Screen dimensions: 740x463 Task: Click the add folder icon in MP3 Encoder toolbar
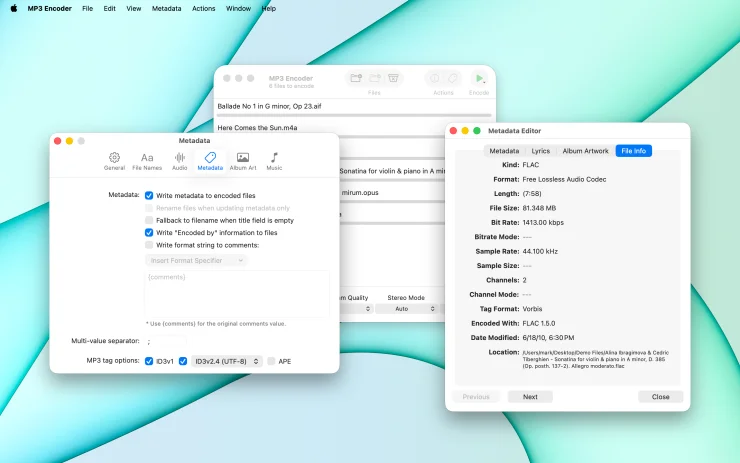coord(375,78)
